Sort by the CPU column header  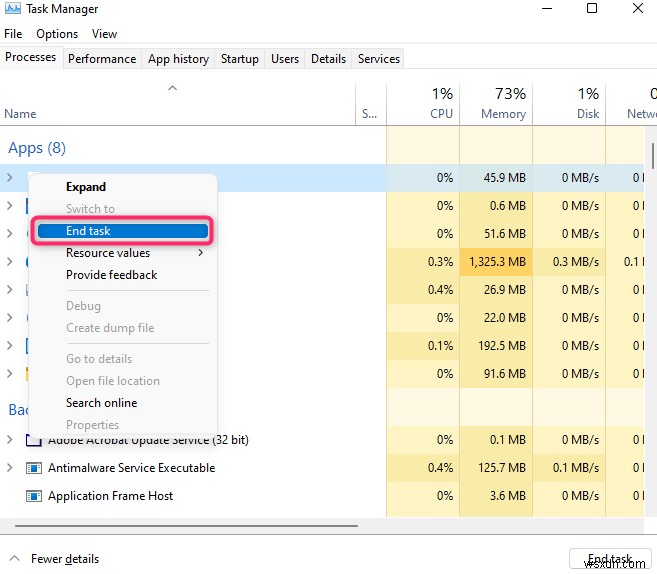tap(423, 105)
